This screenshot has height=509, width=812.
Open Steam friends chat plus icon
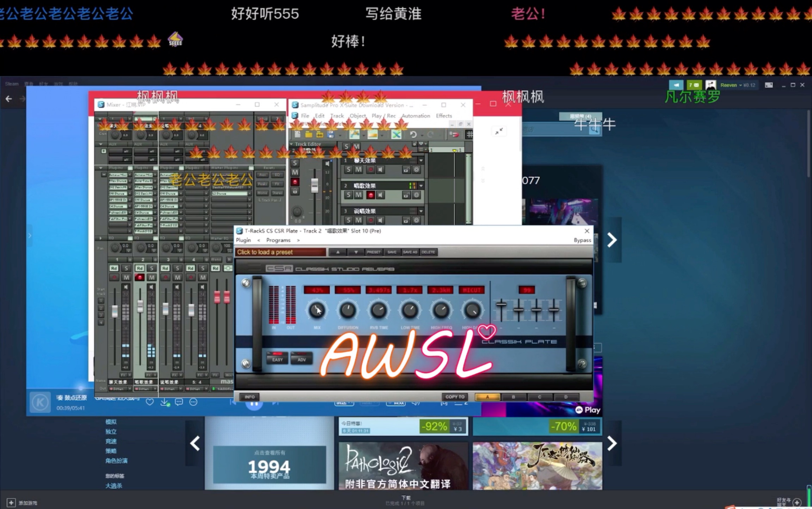(797, 502)
